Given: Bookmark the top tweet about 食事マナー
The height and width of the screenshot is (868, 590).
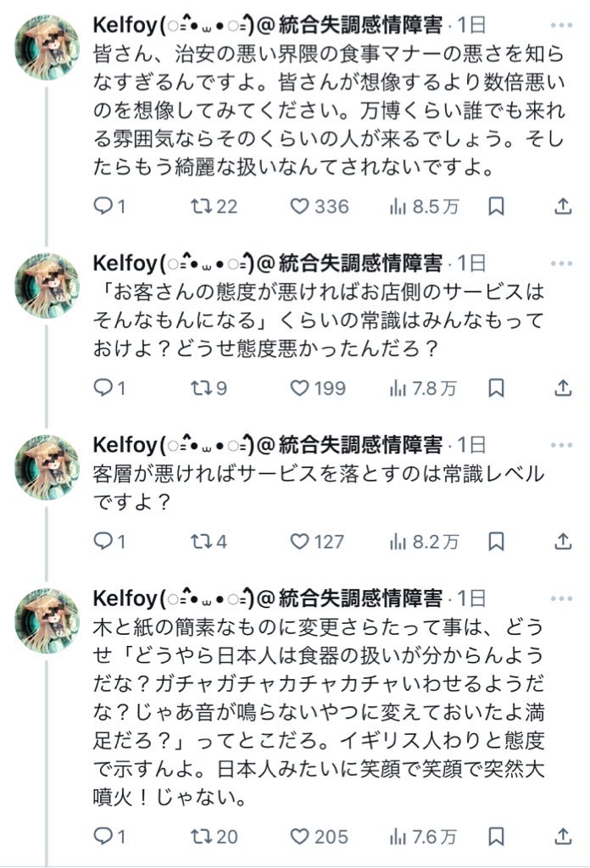Looking at the screenshot, I should [x=498, y=205].
